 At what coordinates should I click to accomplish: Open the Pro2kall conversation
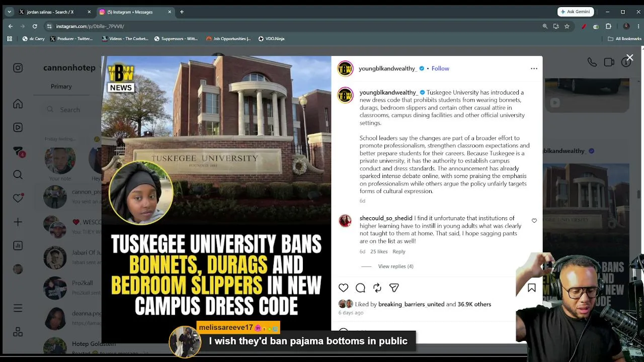coord(72,289)
